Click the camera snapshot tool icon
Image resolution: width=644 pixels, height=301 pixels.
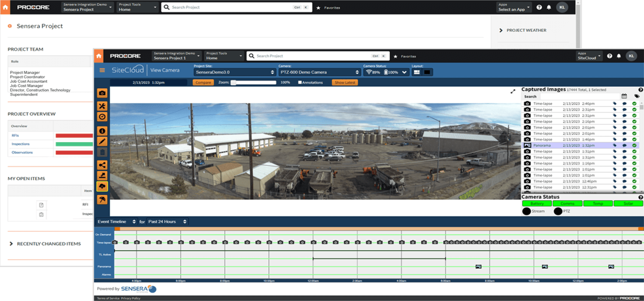pyautogui.click(x=102, y=93)
